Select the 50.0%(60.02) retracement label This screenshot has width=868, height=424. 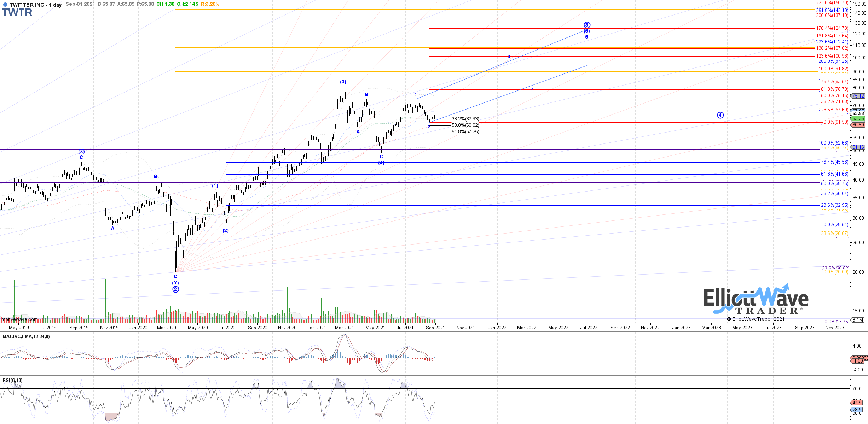465,125
